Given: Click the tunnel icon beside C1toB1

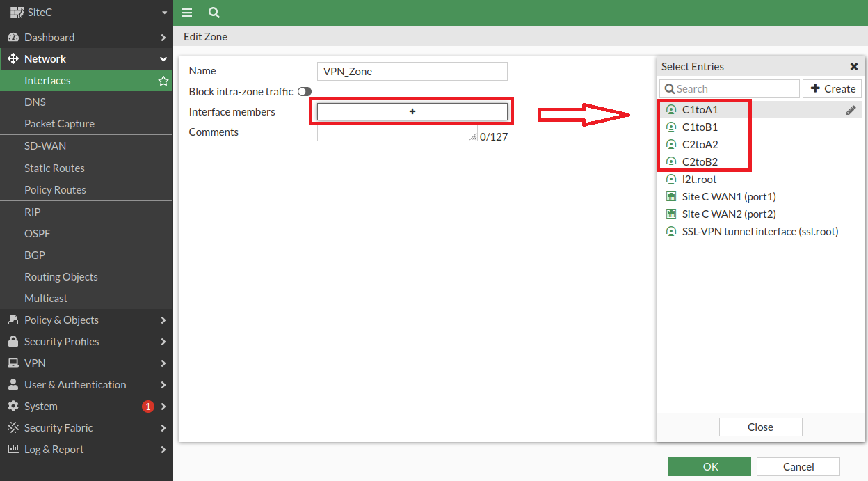Looking at the screenshot, I should tap(671, 127).
